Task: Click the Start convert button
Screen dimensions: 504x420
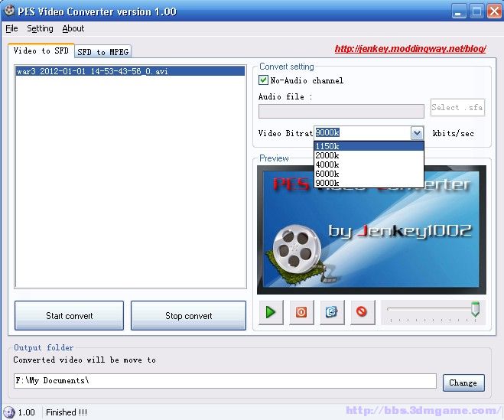Action: [69, 315]
